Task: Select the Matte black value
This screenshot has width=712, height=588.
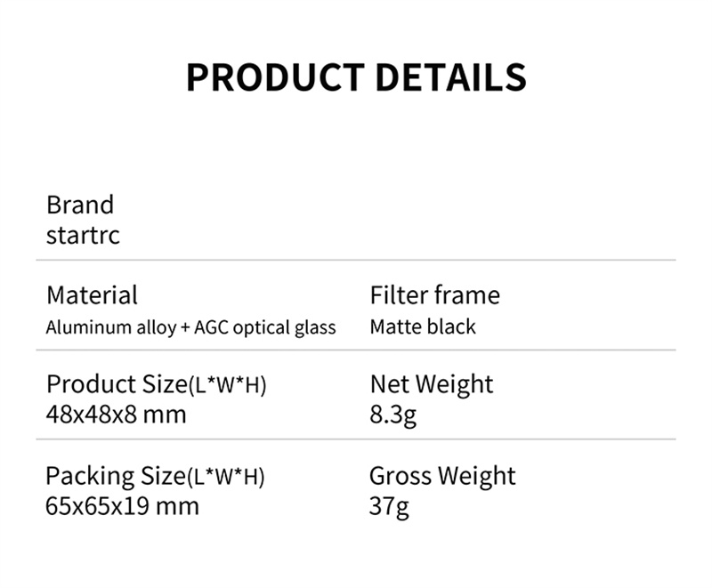Action: coord(423,327)
